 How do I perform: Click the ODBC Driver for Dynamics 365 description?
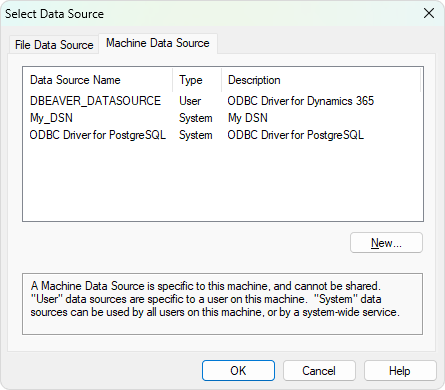[x=301, y=101]
